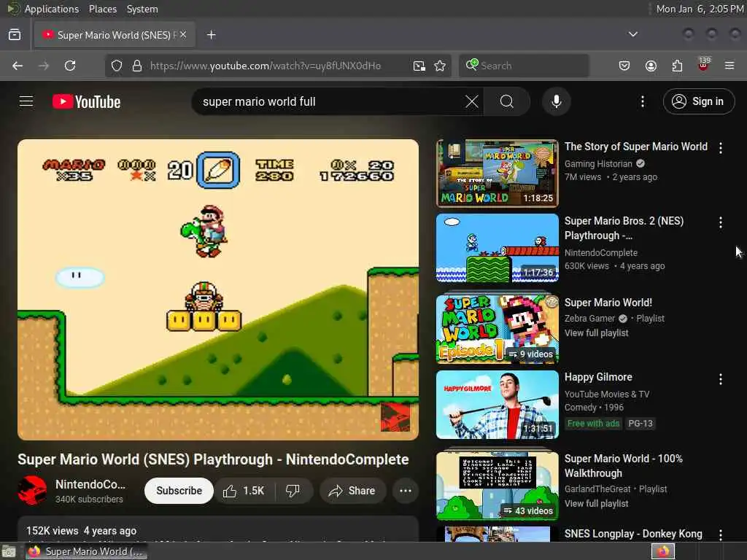Open a new browser tab
The height and width of the screenshot is (560, 747).
coord(211,35)
